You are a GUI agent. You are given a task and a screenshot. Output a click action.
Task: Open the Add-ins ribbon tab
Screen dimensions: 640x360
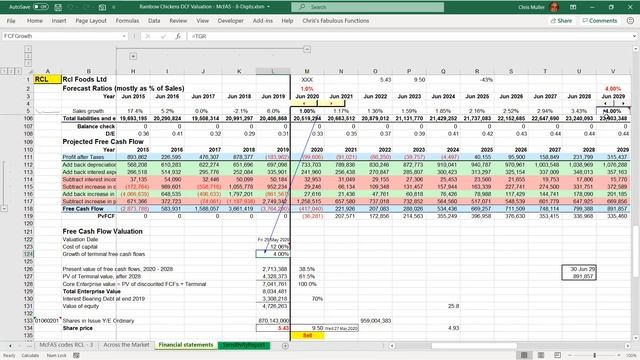pyautogui.click(x=262, y=20)
